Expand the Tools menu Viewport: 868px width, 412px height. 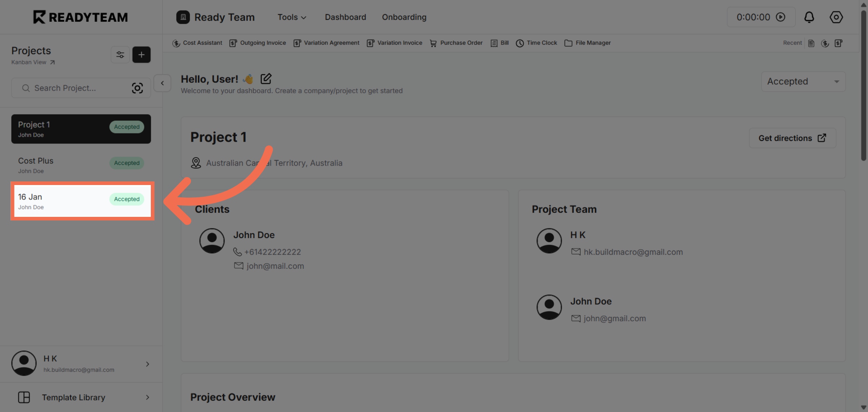tap(292, 17)
